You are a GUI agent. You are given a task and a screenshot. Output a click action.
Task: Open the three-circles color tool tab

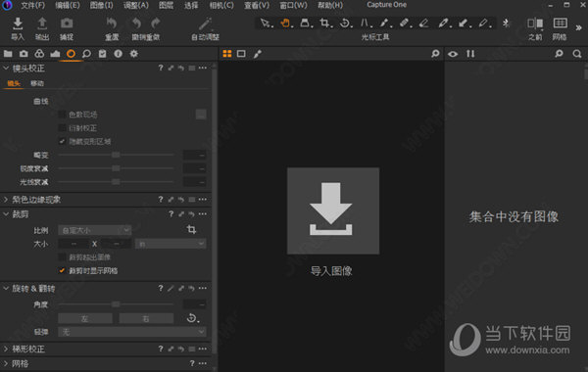tap(39, 54)
